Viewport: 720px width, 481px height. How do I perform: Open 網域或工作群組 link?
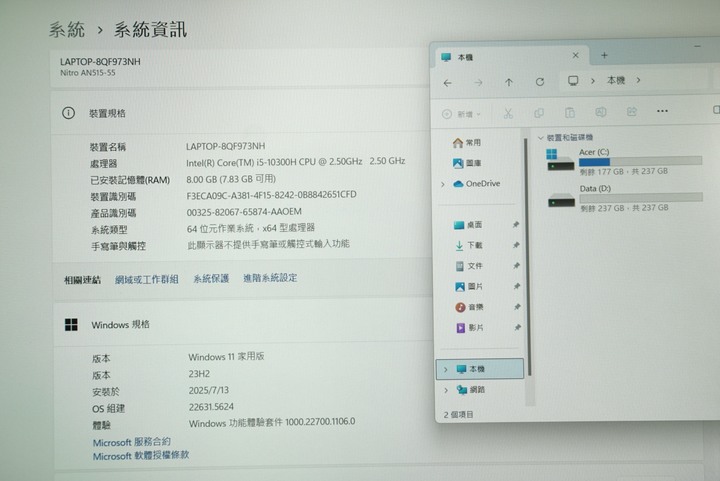point(146,280)
